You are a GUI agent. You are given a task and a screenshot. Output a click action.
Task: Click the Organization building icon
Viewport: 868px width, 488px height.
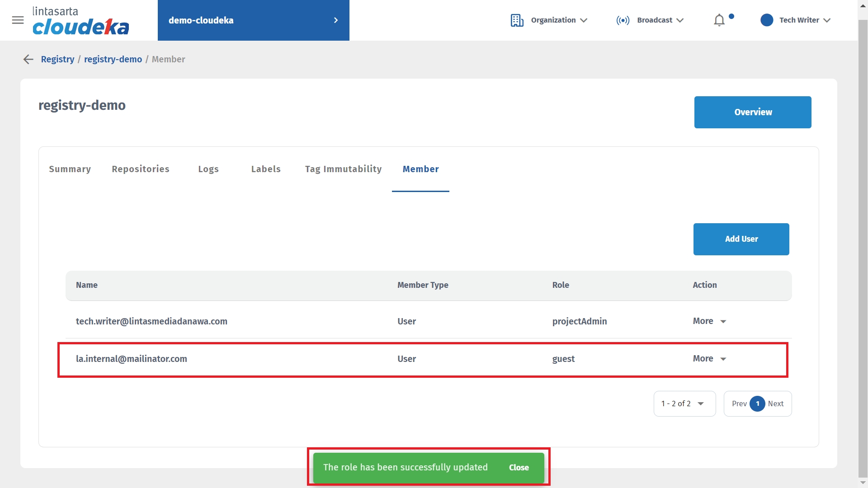(x=517, y=20)
